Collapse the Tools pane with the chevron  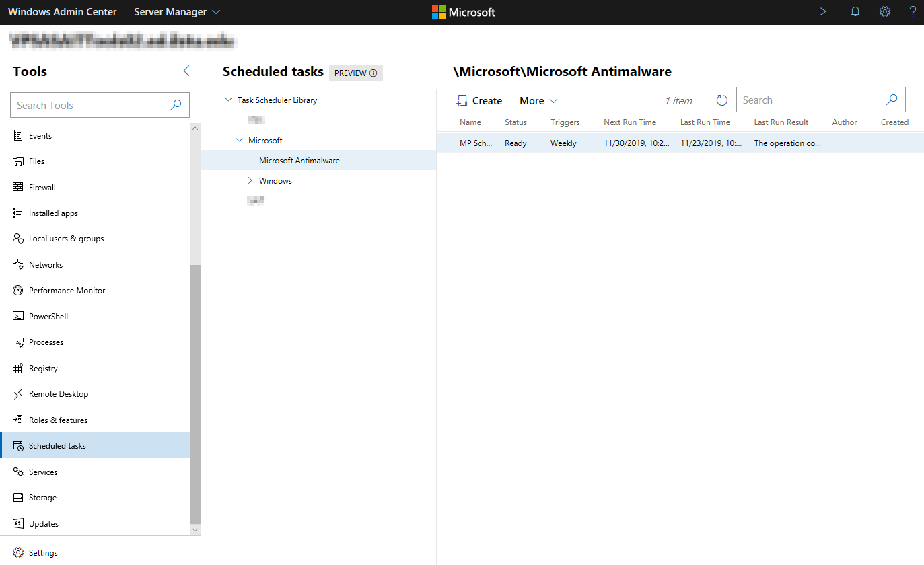click(186, 71)
